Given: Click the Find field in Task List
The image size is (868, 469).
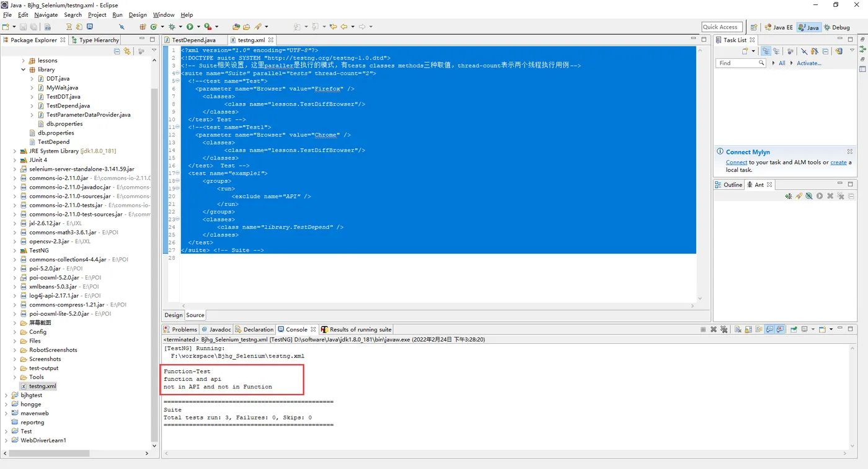Looking at the screenshot, I should pyautogui.click(x=741, y=63).
